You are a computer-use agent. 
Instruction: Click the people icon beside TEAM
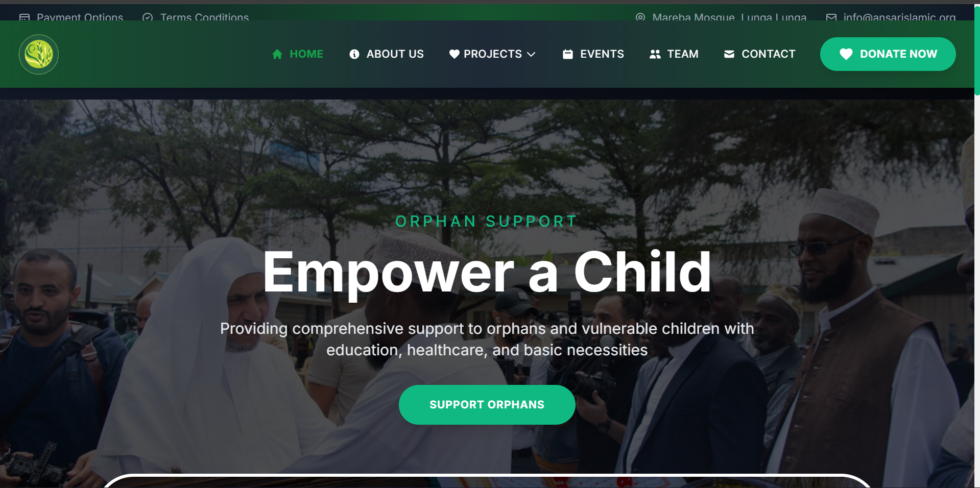[x=655, y=54]
